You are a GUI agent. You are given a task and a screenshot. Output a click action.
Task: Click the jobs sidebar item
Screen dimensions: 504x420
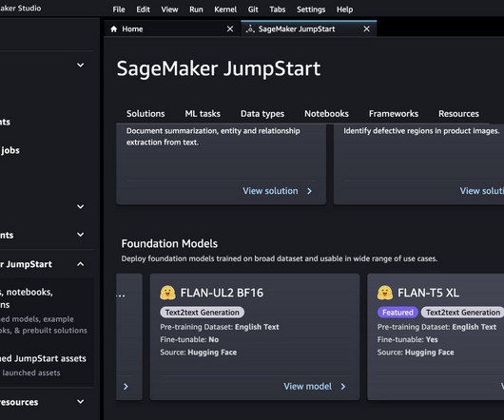coord(10,150)
